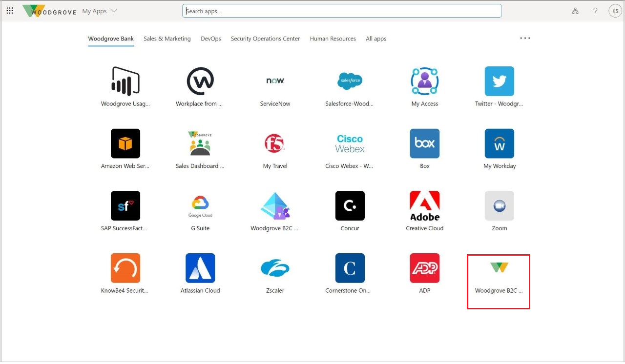Switch to the DevOps tab
The width and height of the screenshot is (625, 364).
(x=210, y=39)
